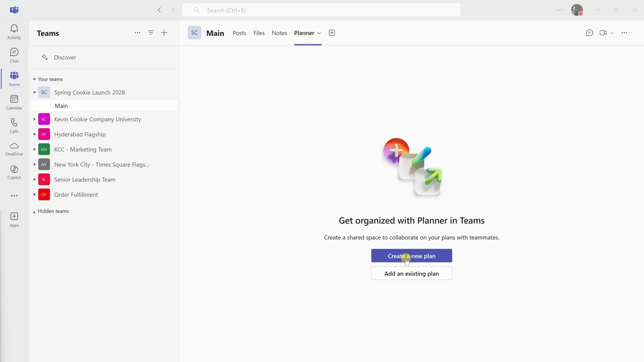Open Spring Cookie Launch 2028 team
644x362 pixels.
(x=89, y=93)
